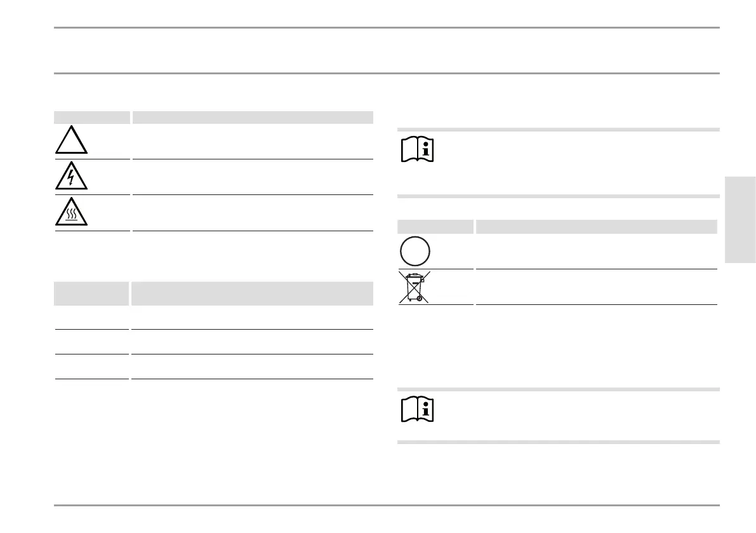Click the info book icon below the disposal bin
Image resolution: width=756 pixels, height=533 pixels.
pos(418,410)
